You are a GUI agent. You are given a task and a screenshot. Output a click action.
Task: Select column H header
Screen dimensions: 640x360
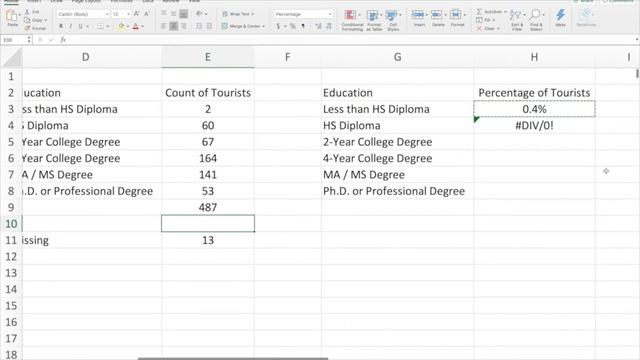(x=534, y=57)
